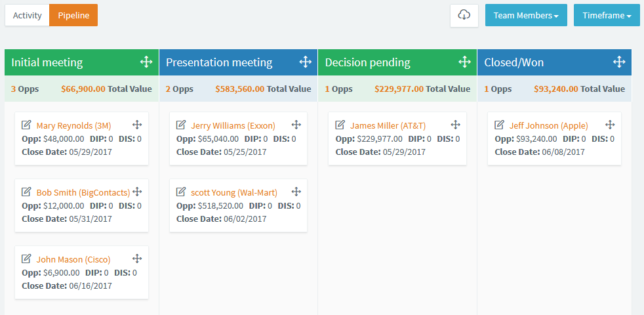Switch to the Activity tab
The width and height of the screenshot is (644, 315).
[27, 15]
